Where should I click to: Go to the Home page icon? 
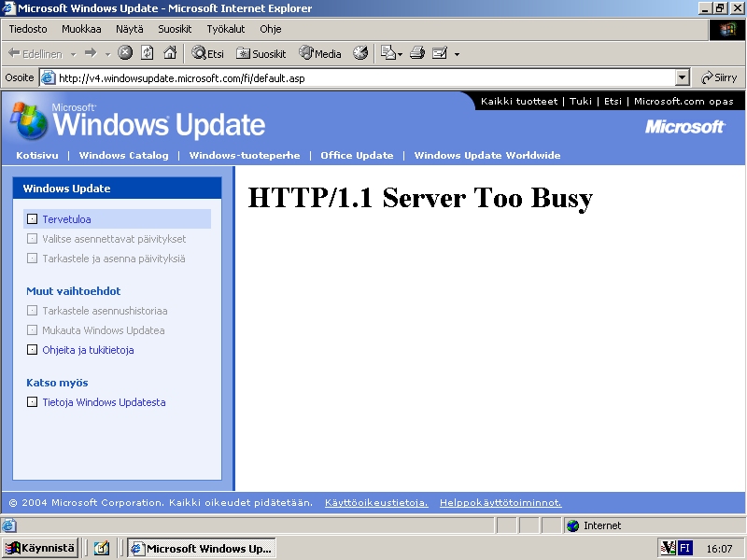[x=170, y=53]
